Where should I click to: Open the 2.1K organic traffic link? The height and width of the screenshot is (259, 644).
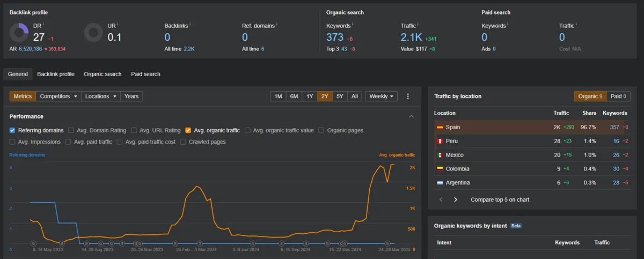pos(411,37)
